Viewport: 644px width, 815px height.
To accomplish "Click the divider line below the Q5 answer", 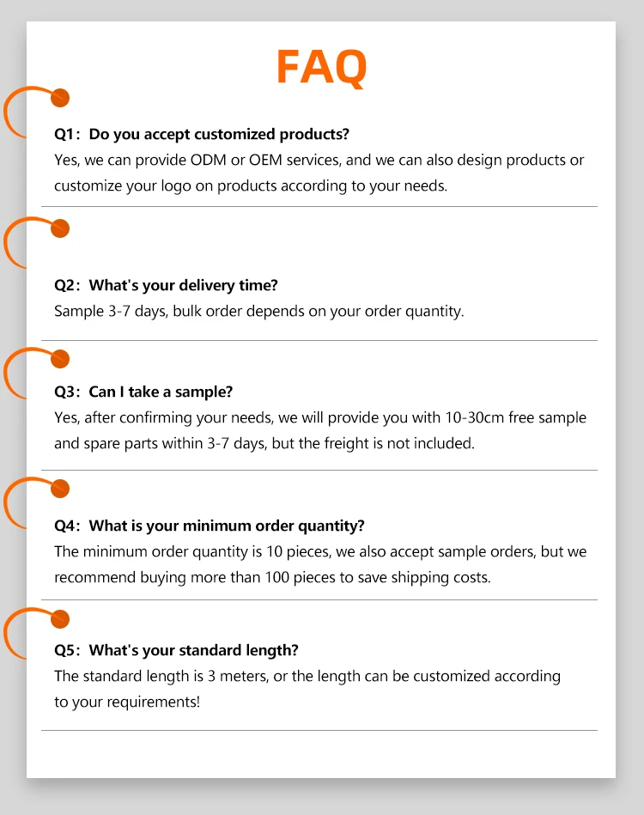I will pyautogui.click(x=319, y=730).
